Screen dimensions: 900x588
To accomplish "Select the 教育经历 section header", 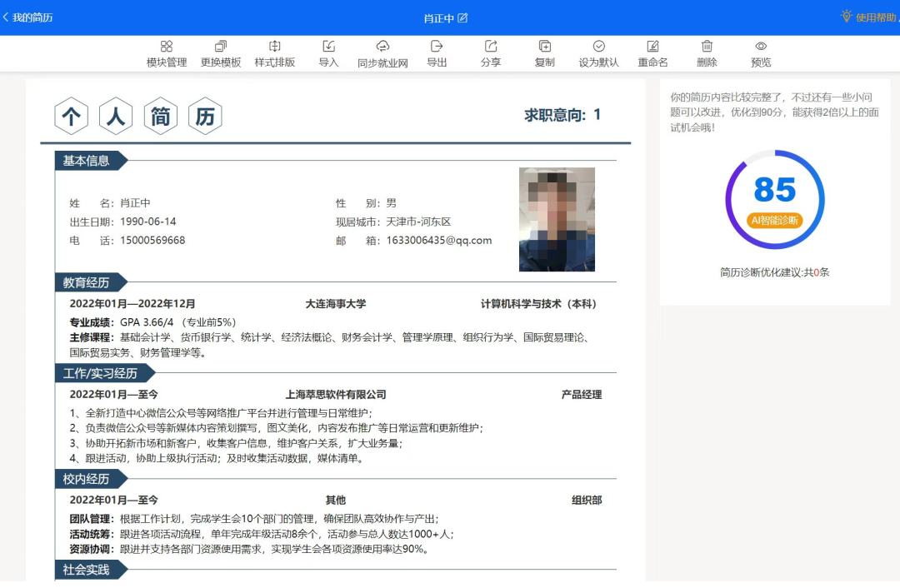I will point(87,283).
